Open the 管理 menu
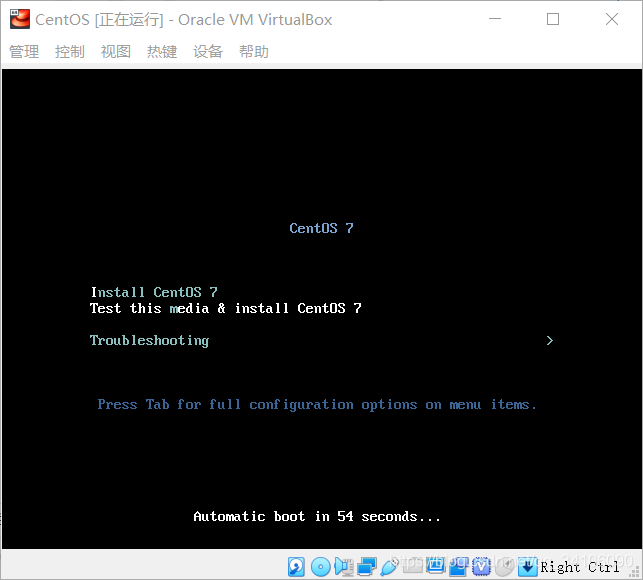The width and height of the screenshot is (643, 580). pyautogui.click(x=24, y=52)
